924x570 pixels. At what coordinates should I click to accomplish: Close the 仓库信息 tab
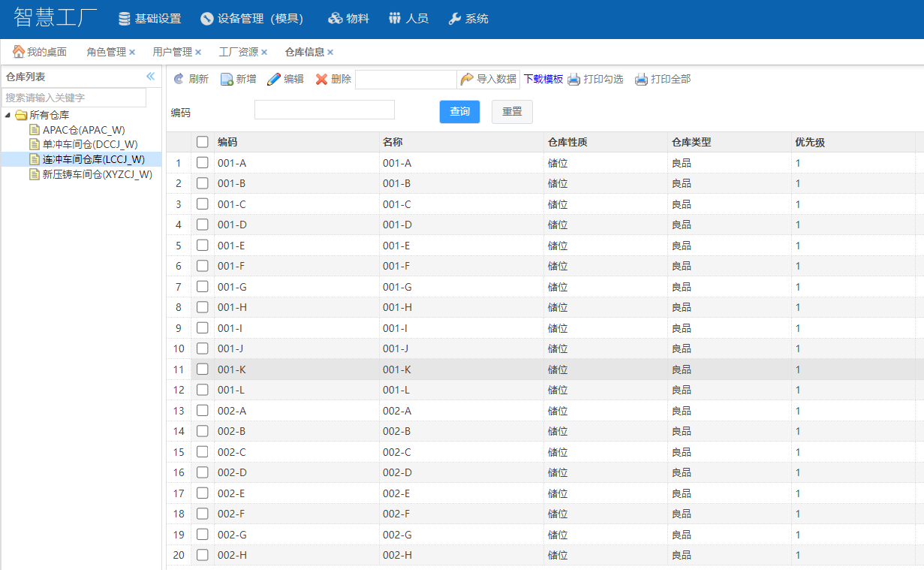pos(330,52)
